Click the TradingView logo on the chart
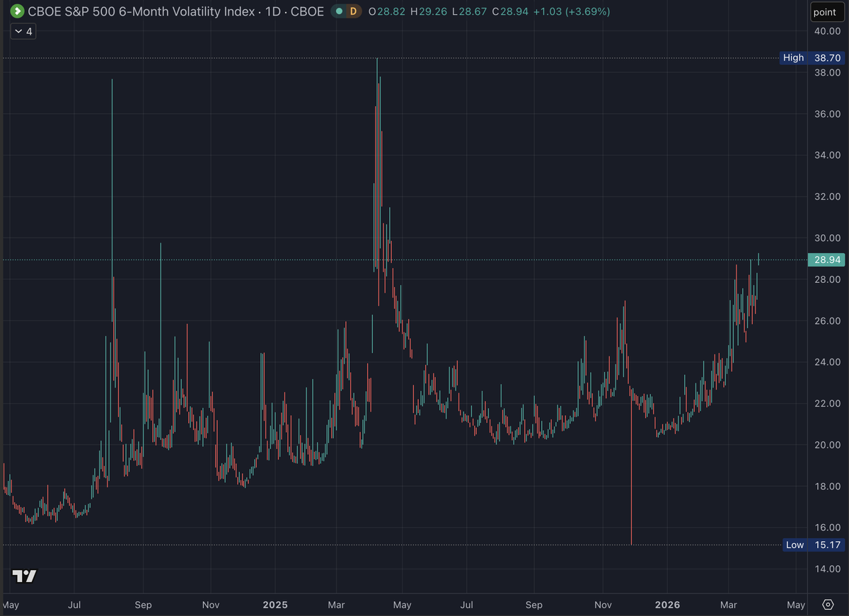Screen dimensions: 849x616 24,576
